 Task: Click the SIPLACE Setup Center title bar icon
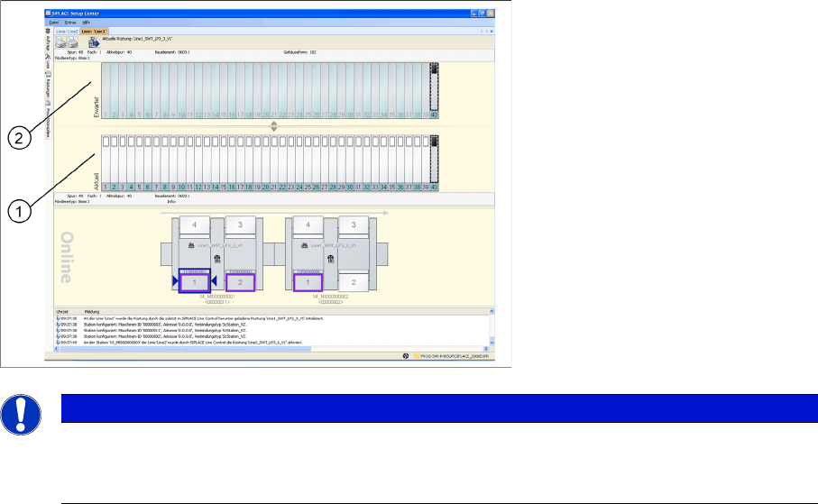[x=48, y=13]
